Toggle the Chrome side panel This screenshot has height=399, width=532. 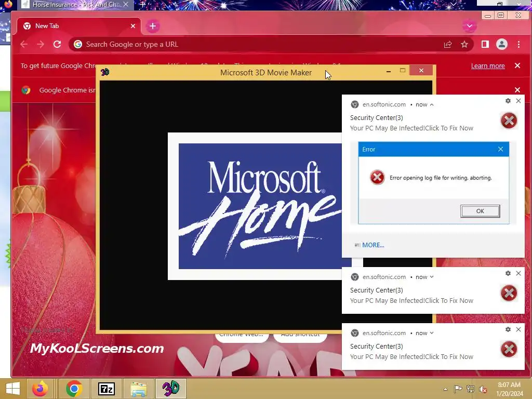click(485, 44)
